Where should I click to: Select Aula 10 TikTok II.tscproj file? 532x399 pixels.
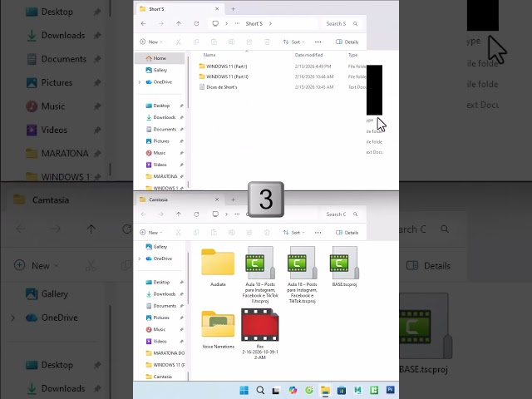(260, 274)
